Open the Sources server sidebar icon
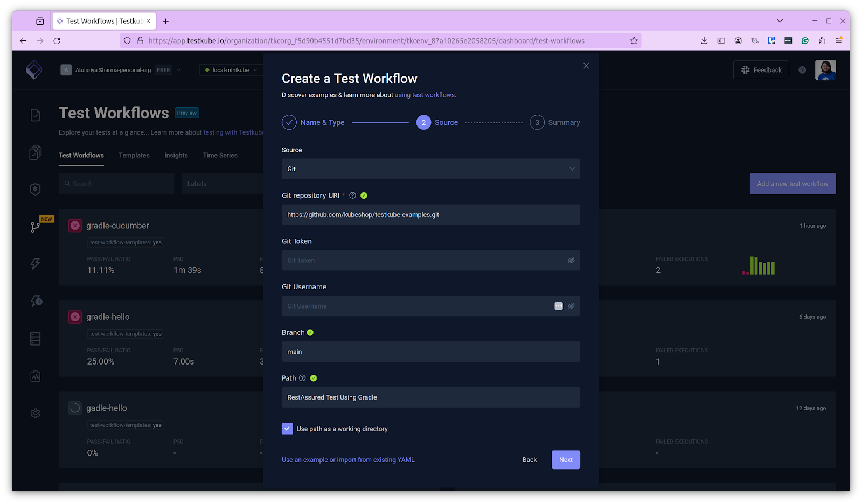This screenshot has height=504, width=862. 36,339
